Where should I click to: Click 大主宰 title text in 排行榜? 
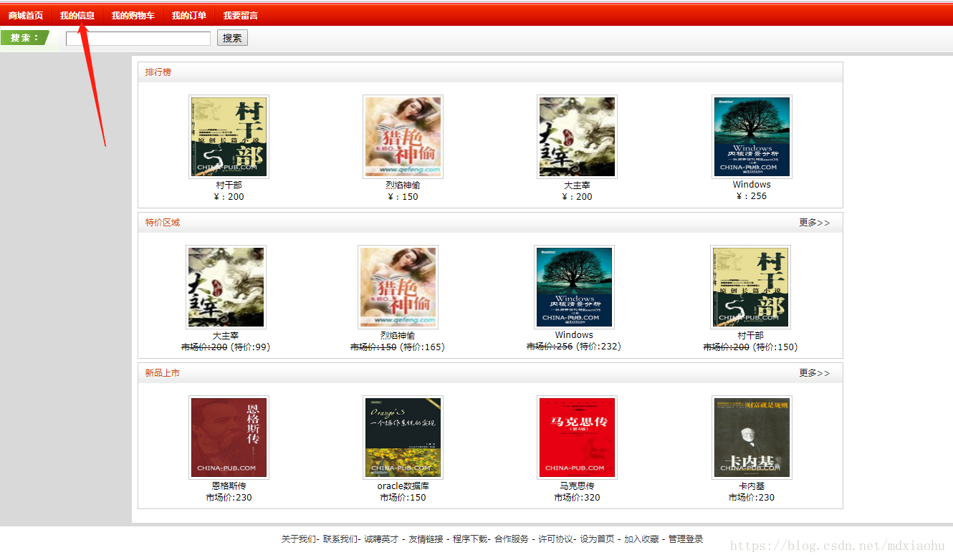coord(578,185)
